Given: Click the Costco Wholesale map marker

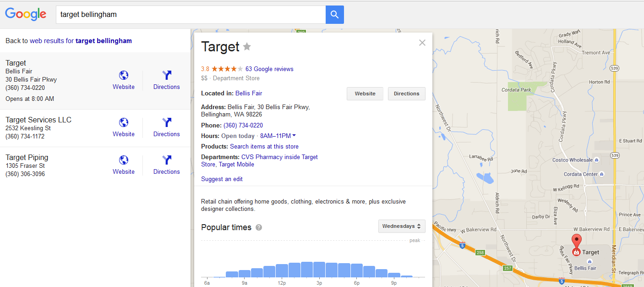Looking at the screenshot, I should click(596, 160).
